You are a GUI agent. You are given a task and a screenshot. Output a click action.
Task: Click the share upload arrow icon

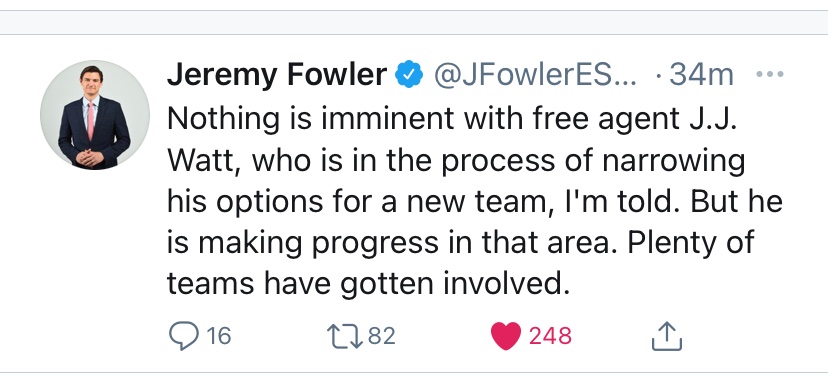(x=667, y=336)
